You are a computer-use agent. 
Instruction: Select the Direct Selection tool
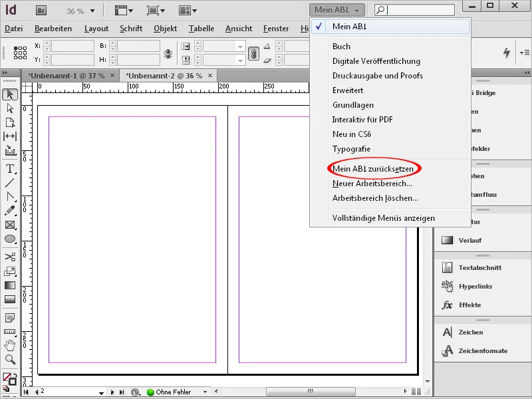(x=10, y=108)
